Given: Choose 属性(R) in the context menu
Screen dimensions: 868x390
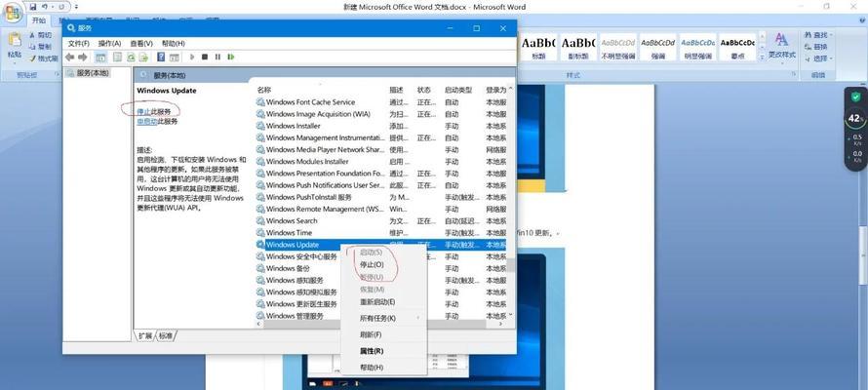Looking at the screenshot, I should click(384, 351).
